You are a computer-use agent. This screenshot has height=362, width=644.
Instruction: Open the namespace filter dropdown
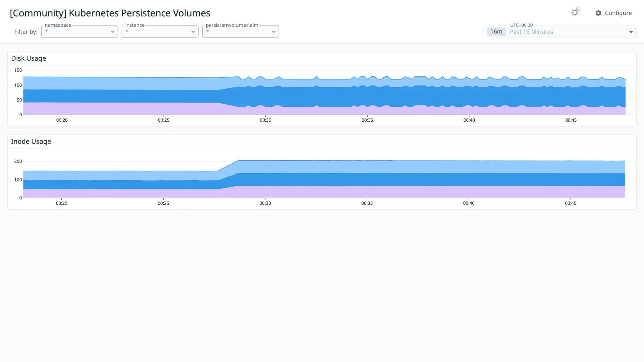tap(79, 32)
